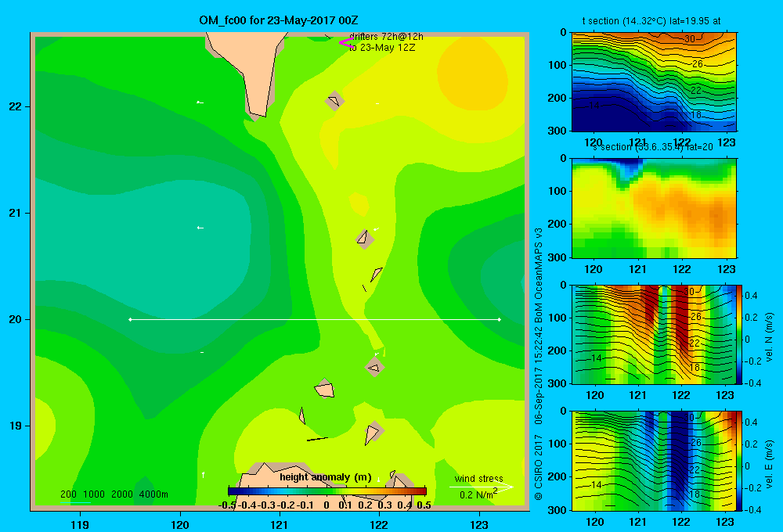Click longitude label 120 on the main map axis

[180, 524]
